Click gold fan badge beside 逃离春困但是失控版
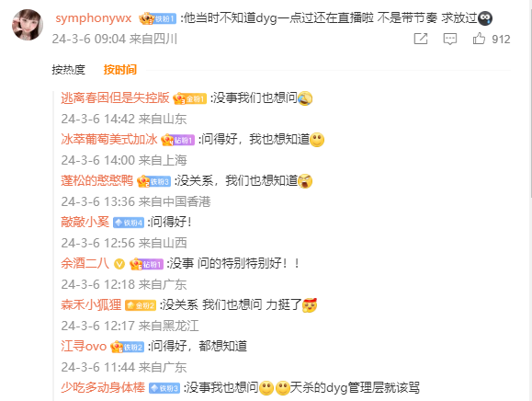The height and width of the screenshot is (401, 532). click(x=189, y=98)
